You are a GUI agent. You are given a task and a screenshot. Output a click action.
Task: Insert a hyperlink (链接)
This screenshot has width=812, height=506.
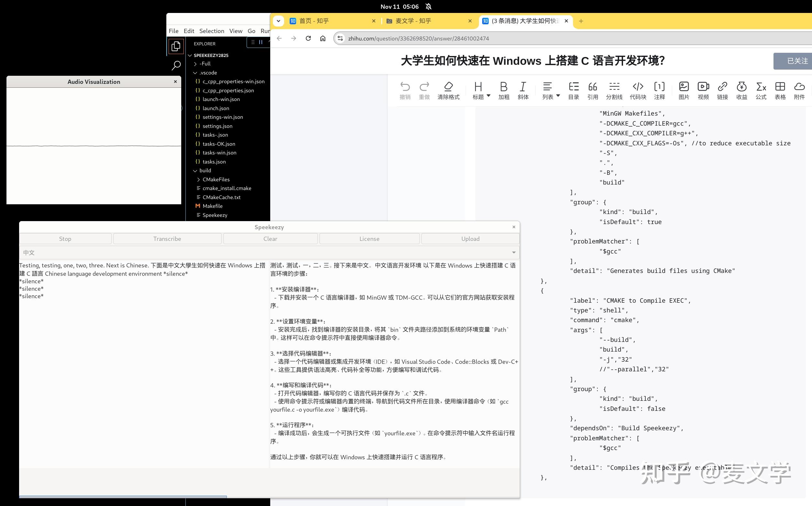[722, 90]
